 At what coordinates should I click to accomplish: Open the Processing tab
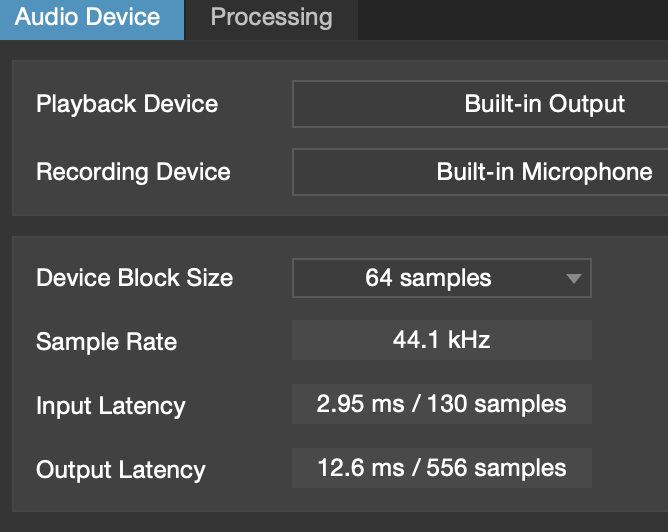(x=271, y=20)
